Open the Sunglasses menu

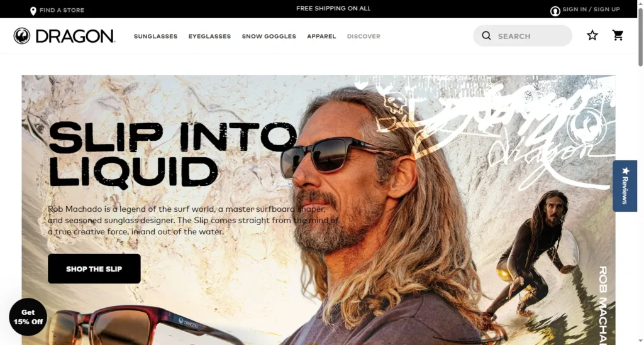(156, 36)
